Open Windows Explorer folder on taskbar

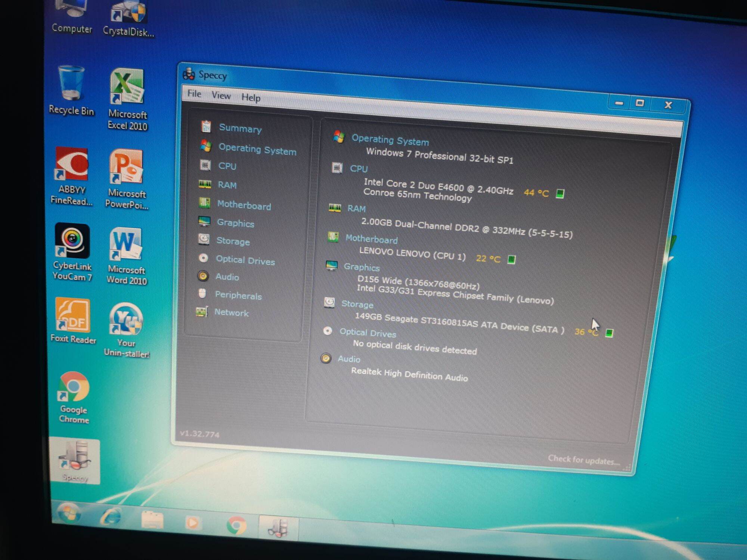152,520
